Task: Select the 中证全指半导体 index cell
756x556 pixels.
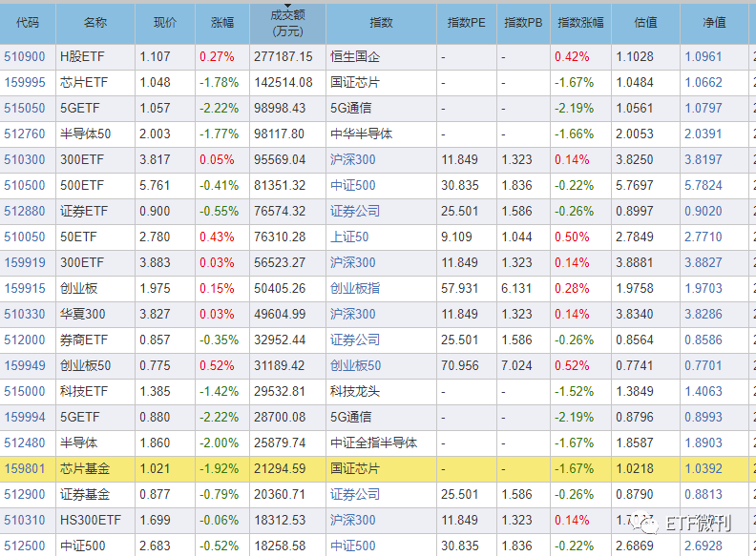Action: (382, 443)
